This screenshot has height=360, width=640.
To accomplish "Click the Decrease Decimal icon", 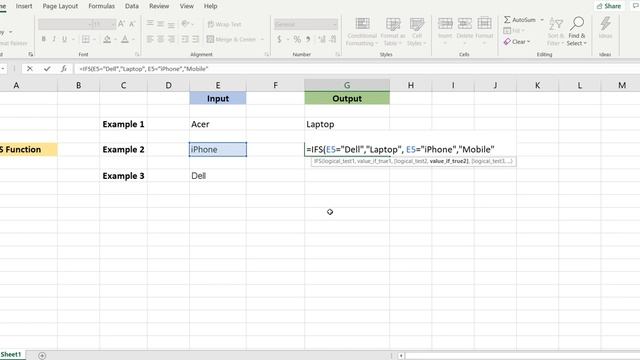I will [x=333, y=39].
